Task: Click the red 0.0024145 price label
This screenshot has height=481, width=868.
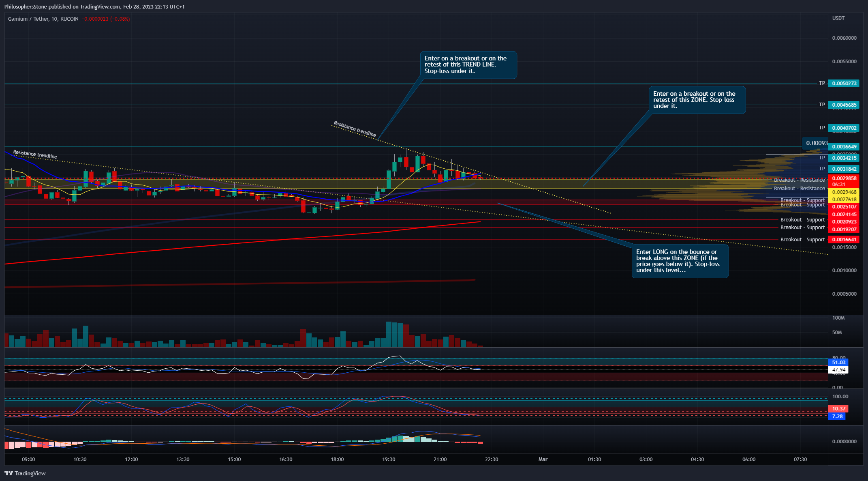Action: 844,214
